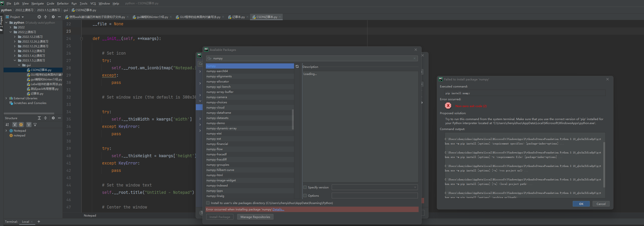Reload the available packages list

point(297,66)
